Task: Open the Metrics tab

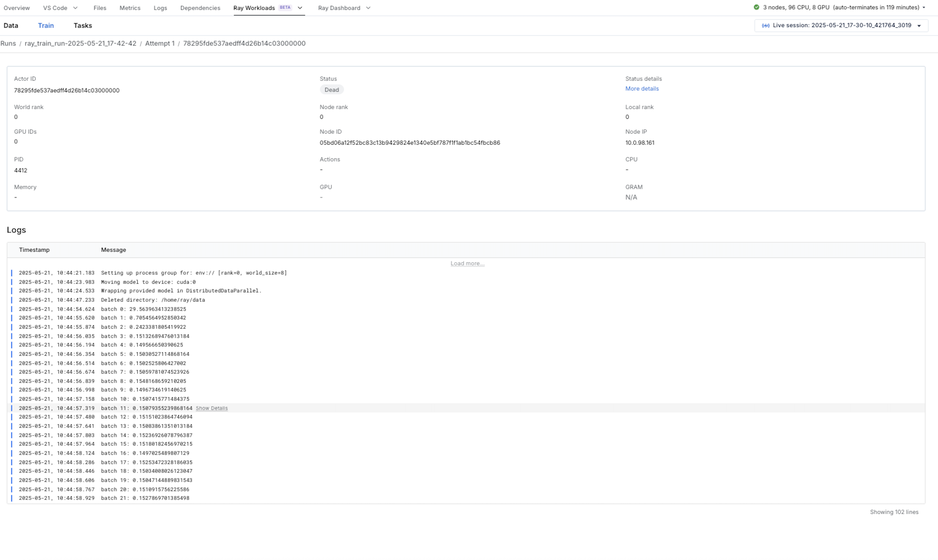Action: [x=130, y=8]
